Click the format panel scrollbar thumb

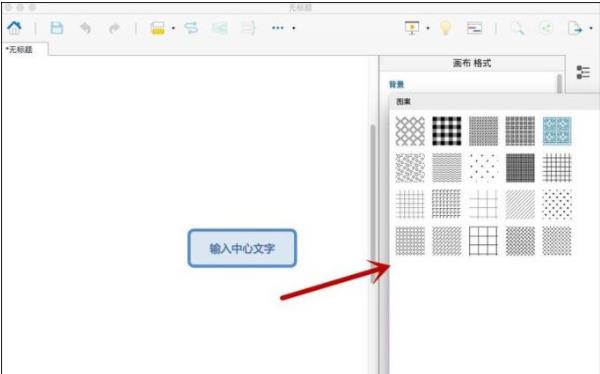559,83
